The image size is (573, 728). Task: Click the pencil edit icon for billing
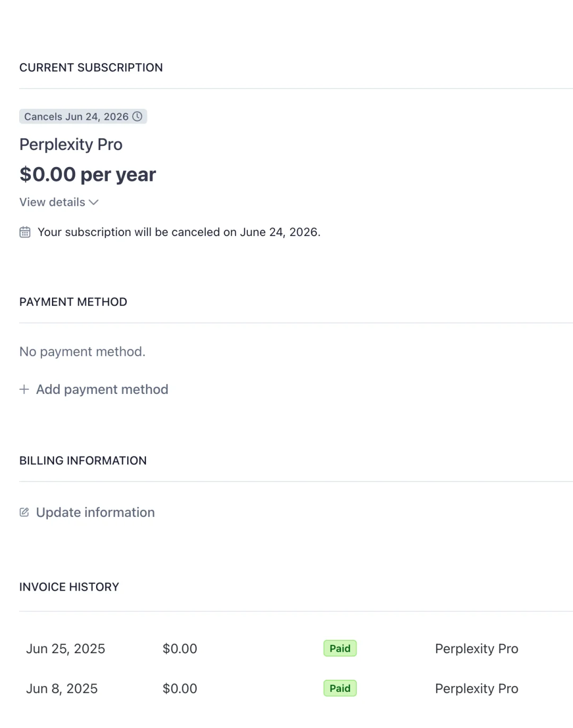click(24, 512)
